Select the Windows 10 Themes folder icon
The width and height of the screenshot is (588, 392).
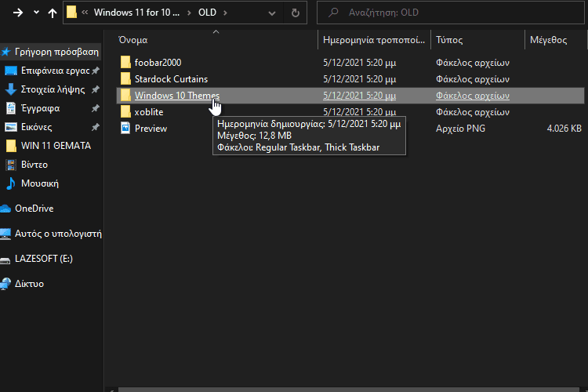pos(125,96)
